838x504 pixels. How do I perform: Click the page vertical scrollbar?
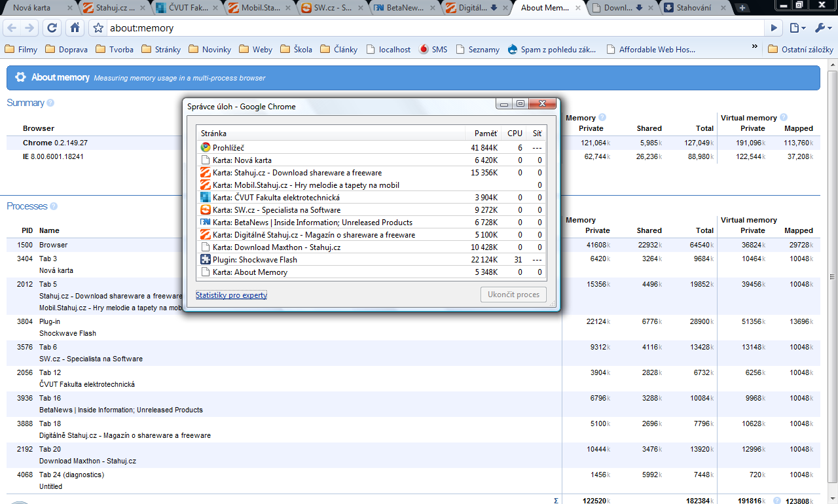pos(833,278)
